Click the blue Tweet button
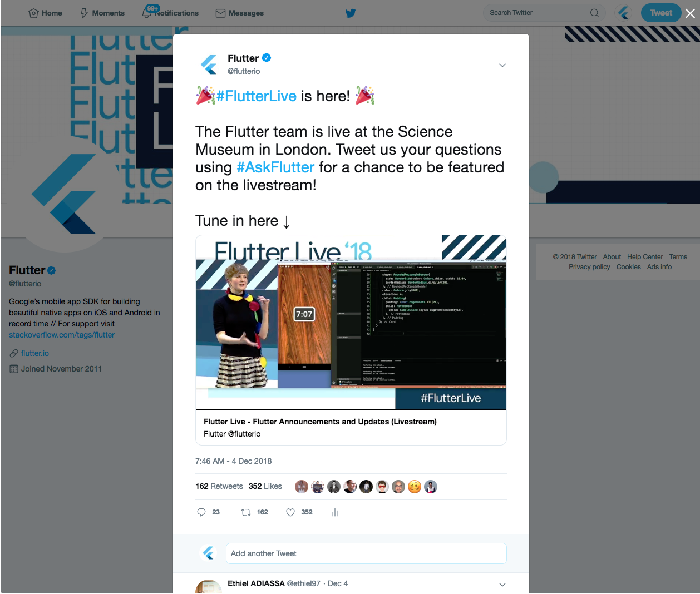 [x=661, y=13]
